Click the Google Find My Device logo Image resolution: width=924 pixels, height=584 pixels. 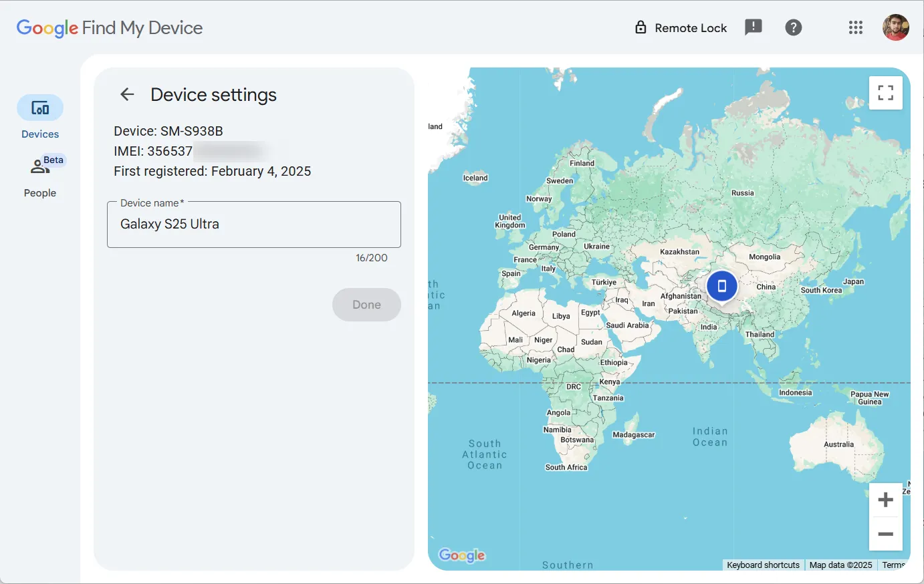coord(109,27)
